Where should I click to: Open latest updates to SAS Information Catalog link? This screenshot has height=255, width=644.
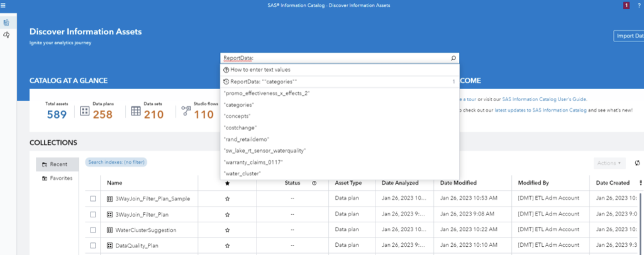(x=540, y=111)
